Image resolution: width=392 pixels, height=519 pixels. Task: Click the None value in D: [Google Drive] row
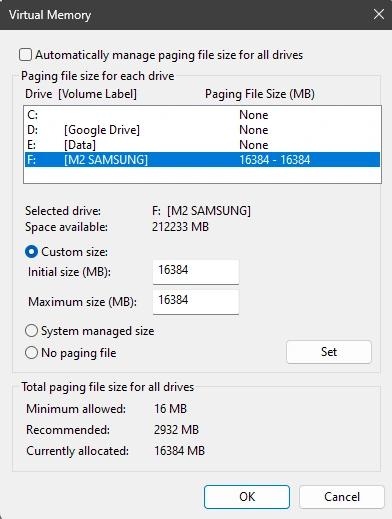coord(254,130)
